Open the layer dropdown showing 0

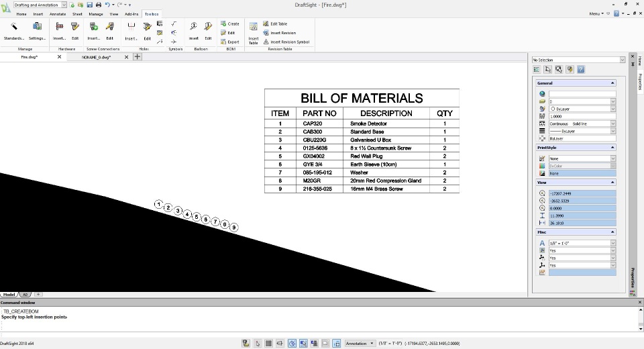pyautogui.click(x=612, y=101)
